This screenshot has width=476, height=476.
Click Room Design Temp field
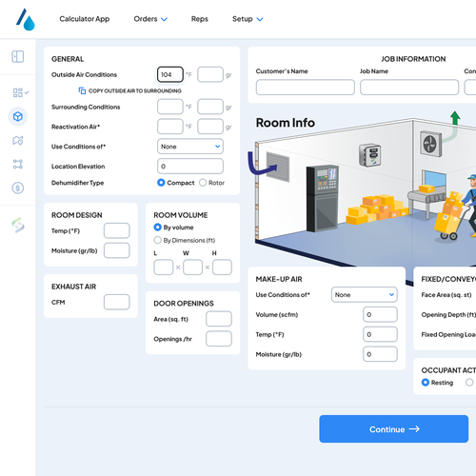point(117,230)
